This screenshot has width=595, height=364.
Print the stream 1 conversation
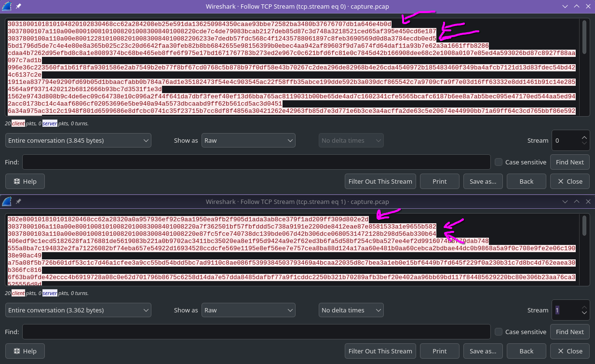[440, 351]
